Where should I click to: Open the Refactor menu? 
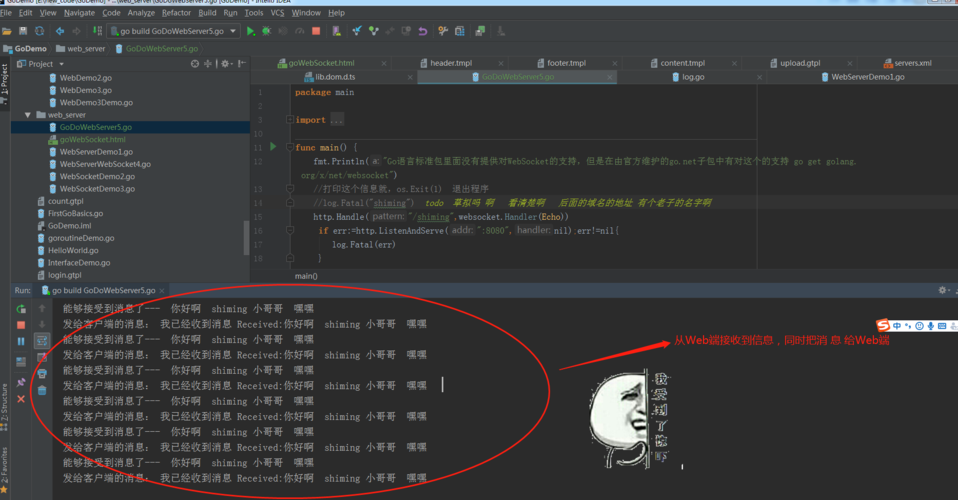176,13
